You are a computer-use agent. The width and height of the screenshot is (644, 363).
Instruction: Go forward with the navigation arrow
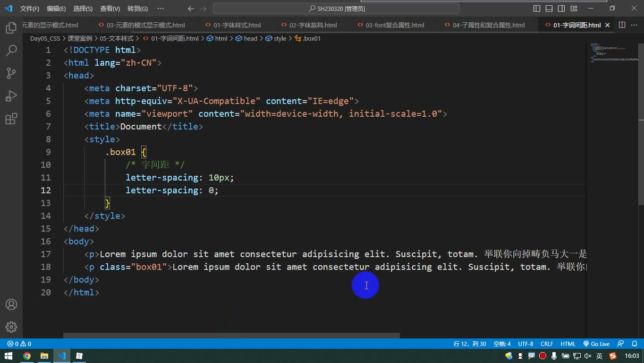click(x=203, y=9)
